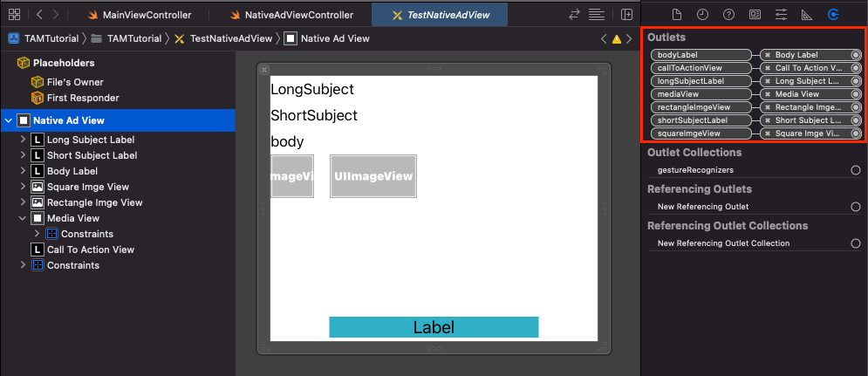
Task: Select the rectangle UIImageView on canvas
Action: click(x=373, y=176)
